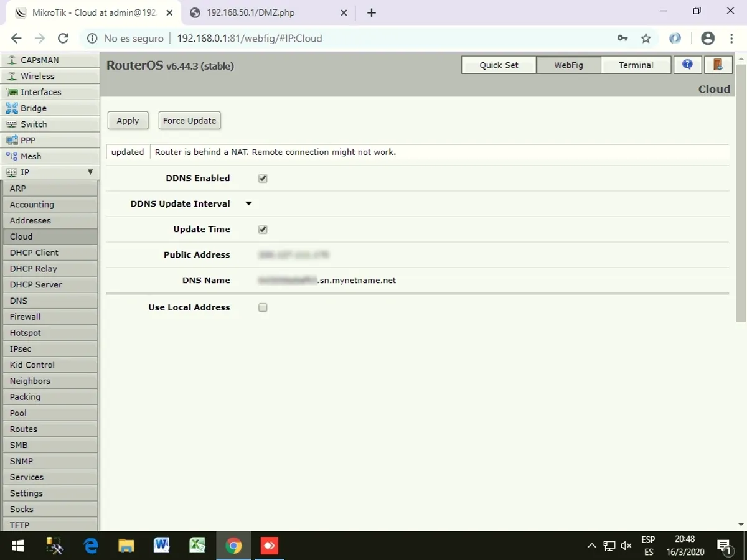Open the ARP submenu item
The height and width of the screenshot is (560, 747).
(50, 189)
